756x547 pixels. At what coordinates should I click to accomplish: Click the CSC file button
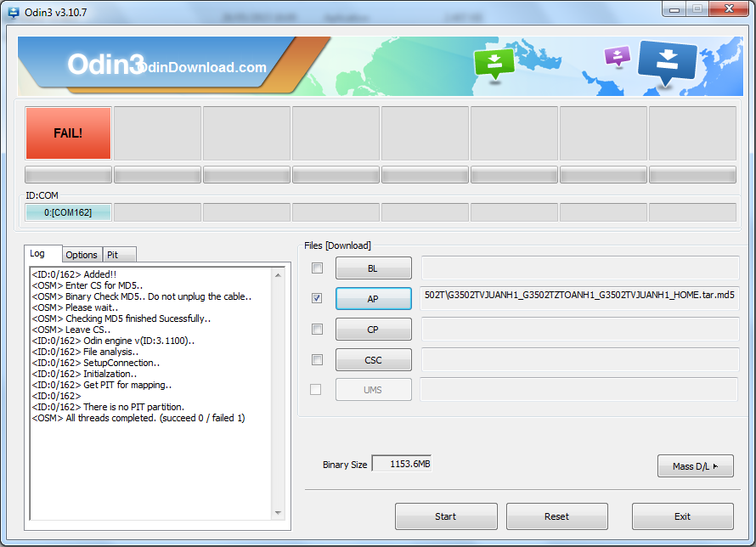tap(374, 360)
